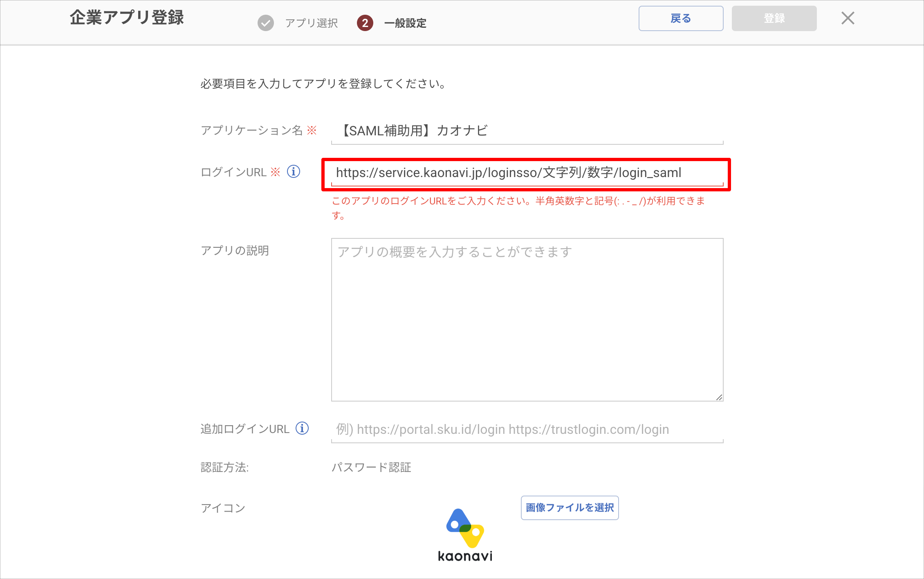The height and width of the screenshot is (579, 924).
Task: Click the step 2 number badge
Action: point(365,23)
